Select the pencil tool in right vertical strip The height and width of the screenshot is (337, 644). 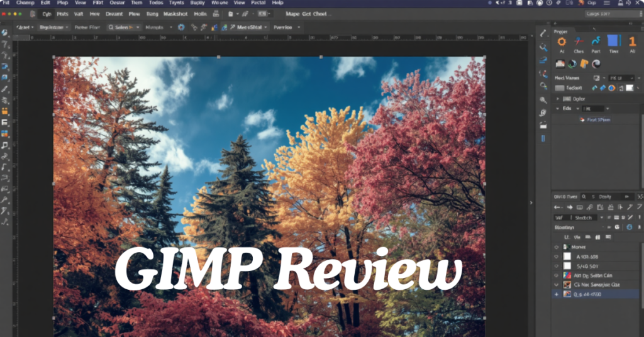point(543,33)
